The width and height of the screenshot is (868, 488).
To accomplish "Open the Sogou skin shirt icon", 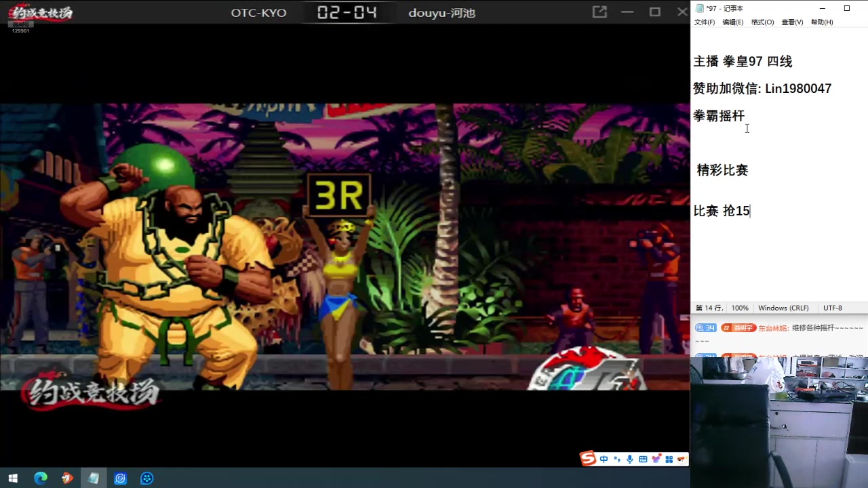I will [x=656, y=459].
